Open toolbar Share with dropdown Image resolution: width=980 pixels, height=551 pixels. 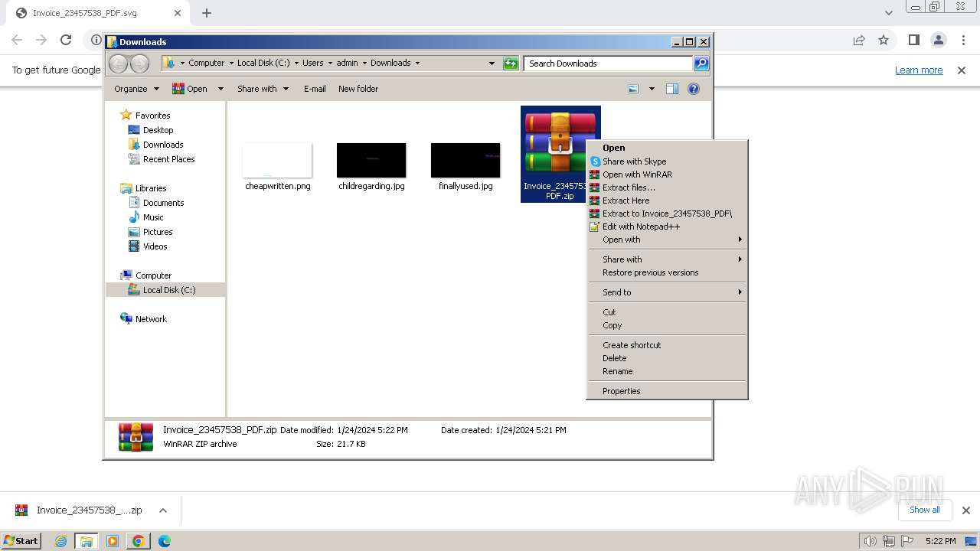[x=263, y=89]
